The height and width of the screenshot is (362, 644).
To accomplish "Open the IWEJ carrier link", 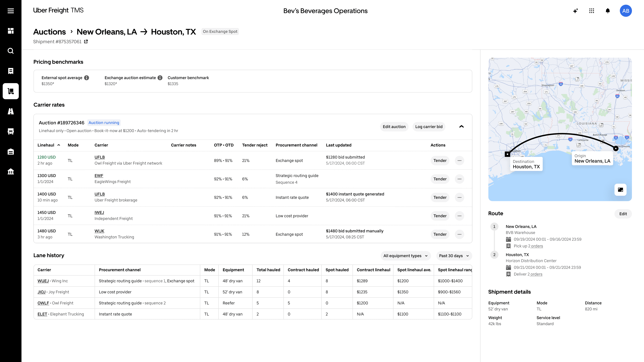I will tap(99, 213).
